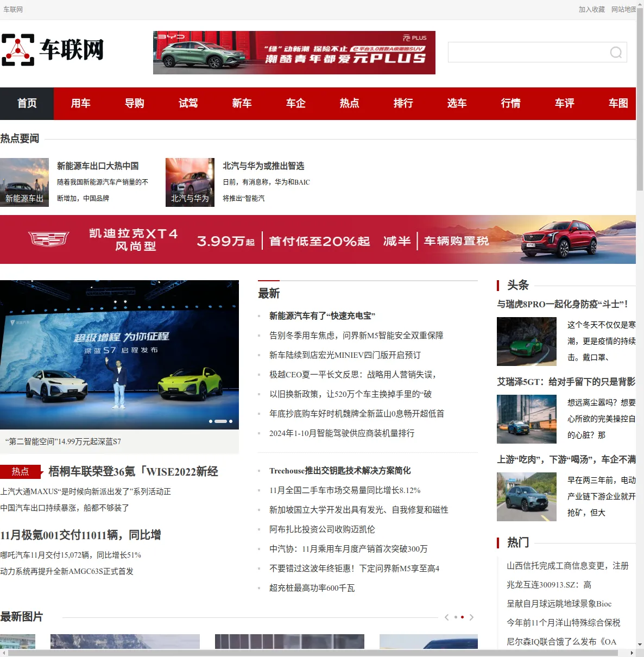Open 新车陆续到店宏光MINIEV article

click(345, 355)
